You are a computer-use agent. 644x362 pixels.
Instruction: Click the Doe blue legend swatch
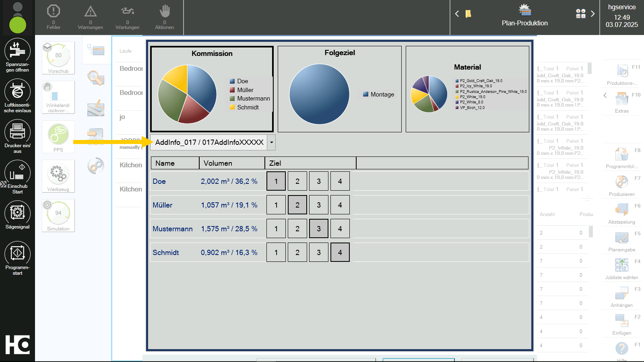[x=232, y=81]
